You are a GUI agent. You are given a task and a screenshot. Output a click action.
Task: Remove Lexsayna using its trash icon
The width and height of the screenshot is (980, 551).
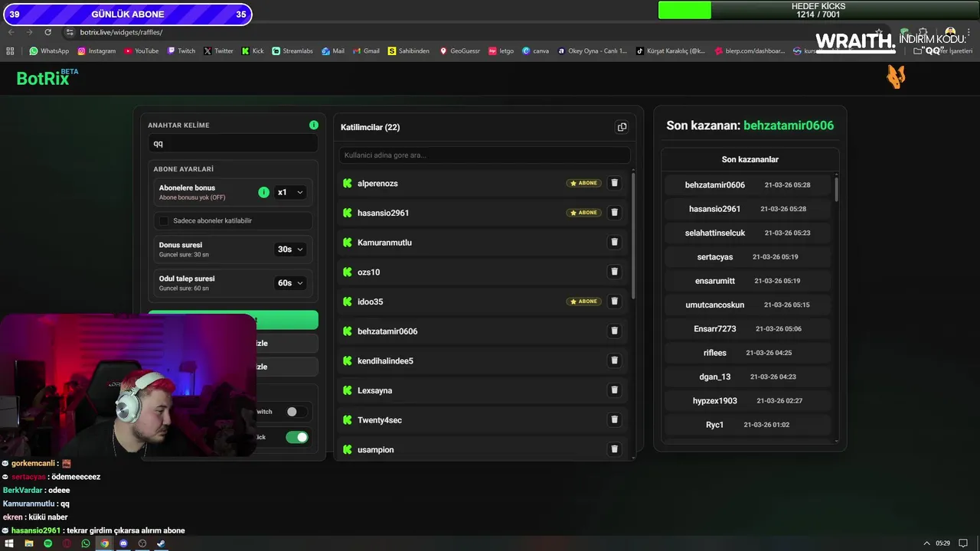pos(614,390)
